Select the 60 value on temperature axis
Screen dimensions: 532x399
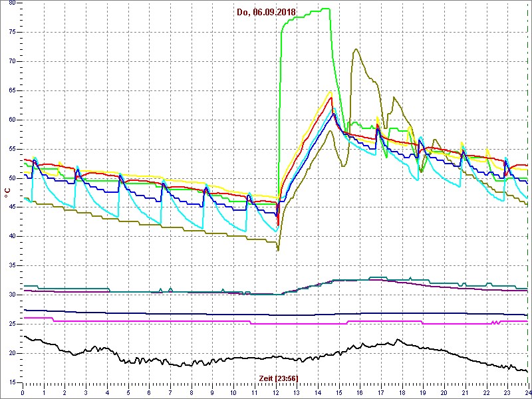11,120
